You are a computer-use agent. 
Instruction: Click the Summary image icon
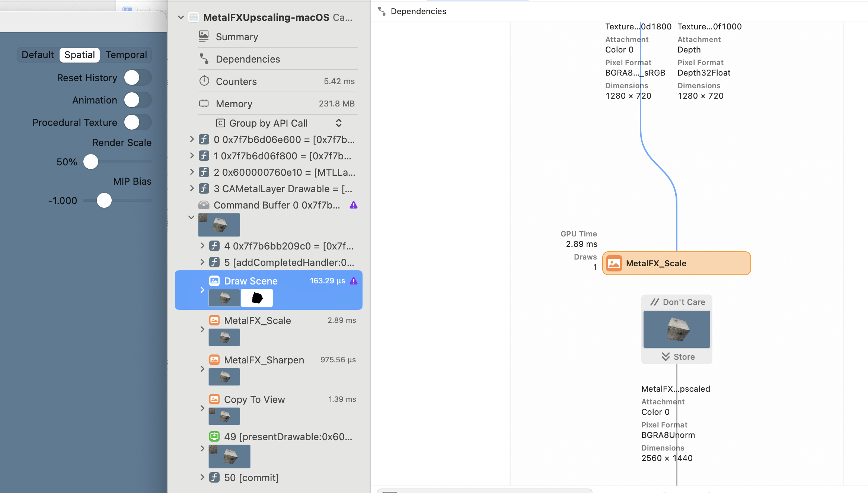coord(204,36)
